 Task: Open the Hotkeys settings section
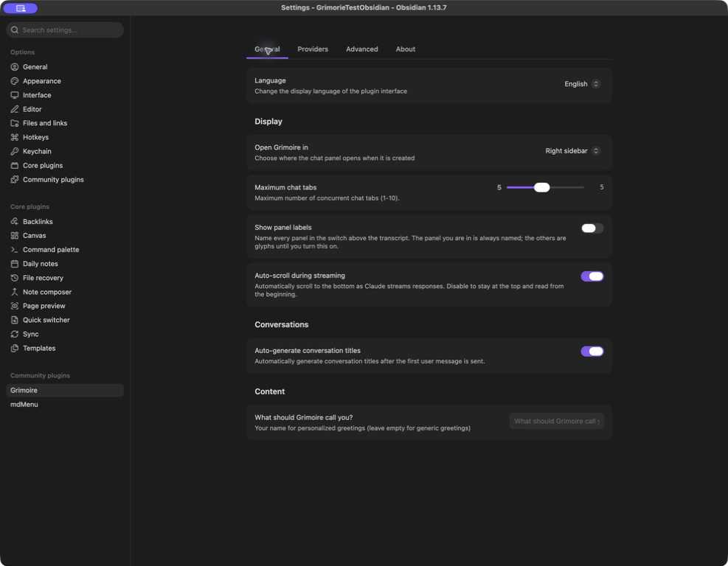65,137
